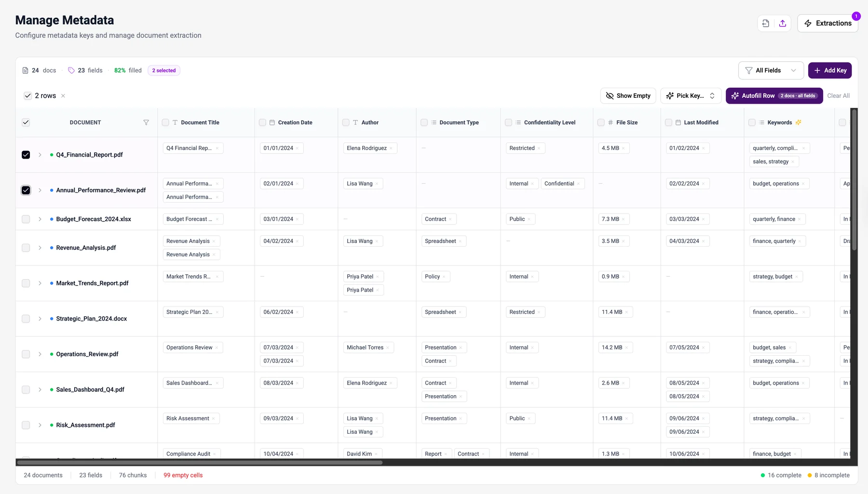868x494 pixels.
Task: Click the 2 selected badge
Action: click(164, 70)
